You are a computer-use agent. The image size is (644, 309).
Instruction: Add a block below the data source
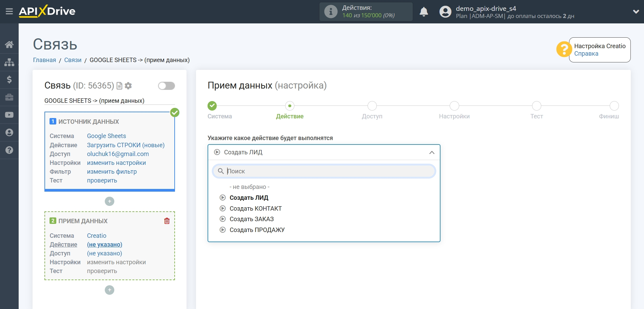click(110, 201)
